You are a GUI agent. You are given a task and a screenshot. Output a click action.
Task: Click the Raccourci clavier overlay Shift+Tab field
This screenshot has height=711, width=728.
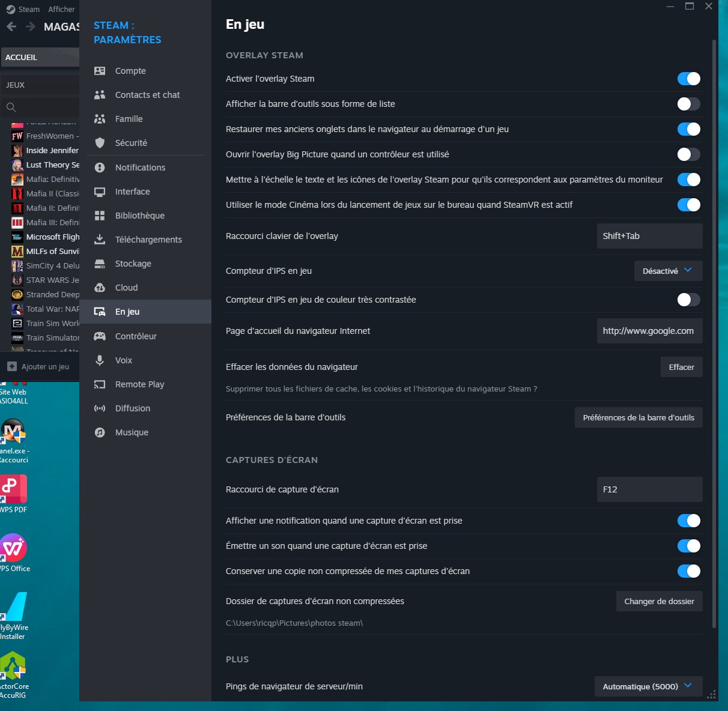[x=649, y=236]
